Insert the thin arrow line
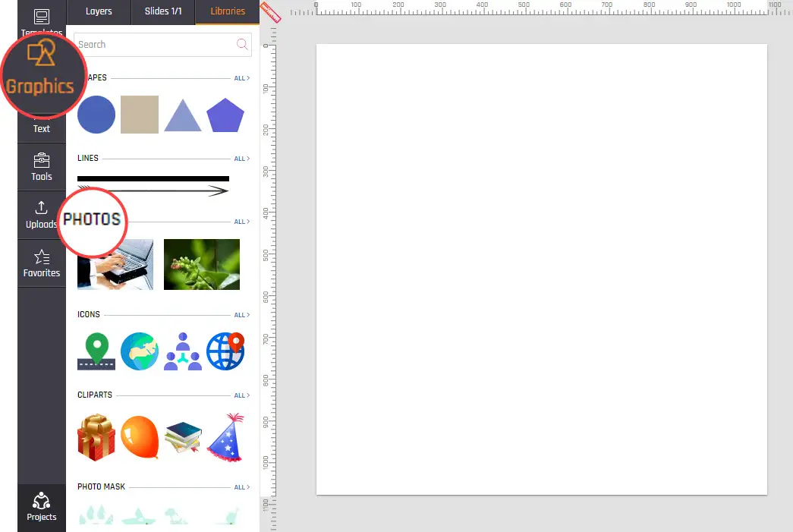 pyautogui.click(x=153, y=190)
